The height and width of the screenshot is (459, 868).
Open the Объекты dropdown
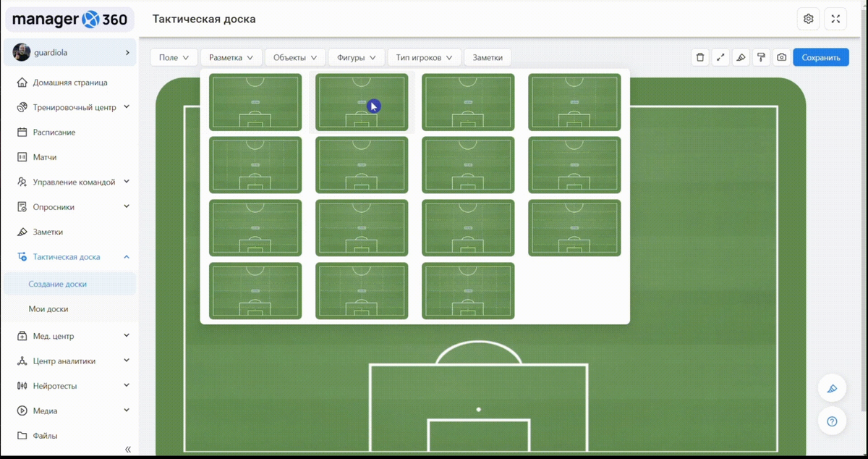coord(295,57)
